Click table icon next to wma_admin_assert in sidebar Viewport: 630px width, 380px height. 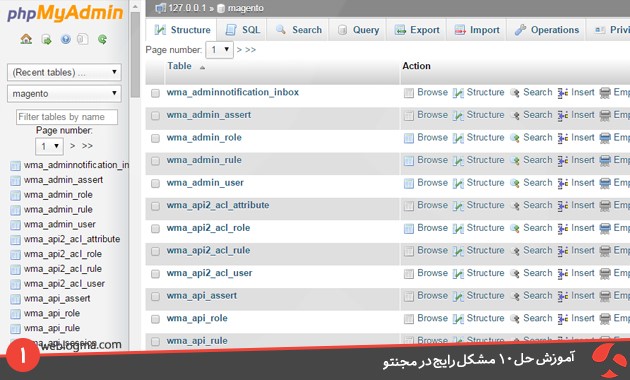coord(15,180)
